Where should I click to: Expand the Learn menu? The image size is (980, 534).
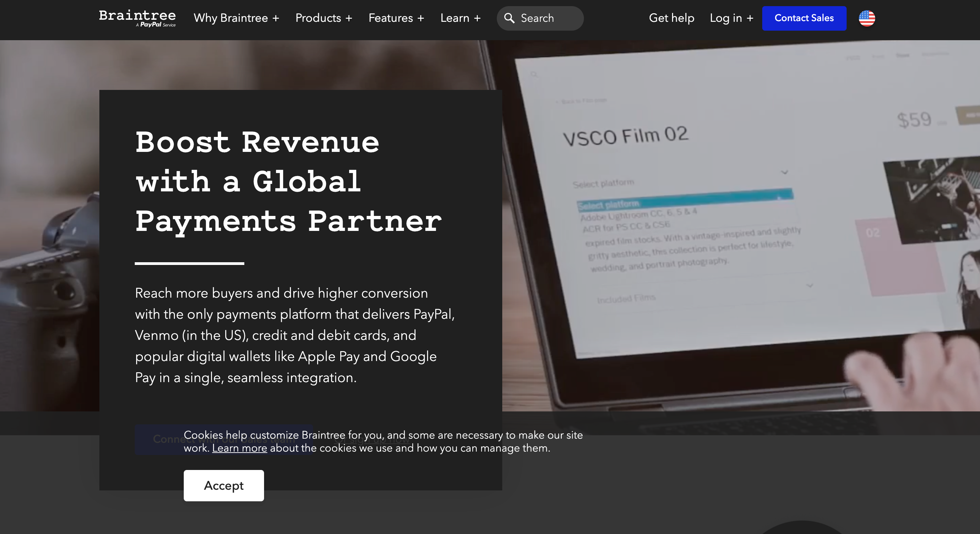pyautogui.click(x=460, y=18)
